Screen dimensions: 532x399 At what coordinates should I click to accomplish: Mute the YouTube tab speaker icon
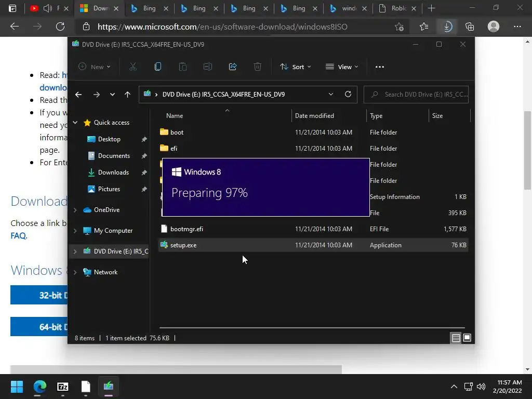48,8
